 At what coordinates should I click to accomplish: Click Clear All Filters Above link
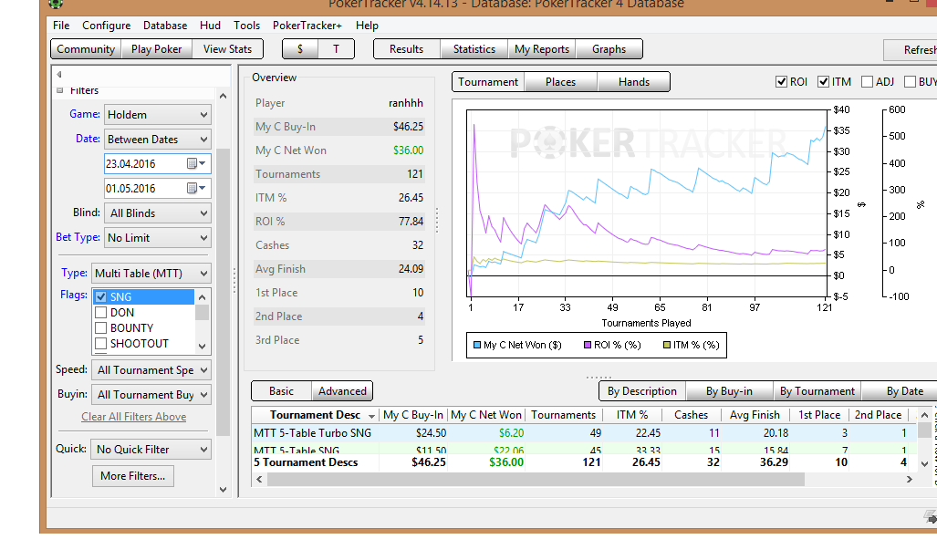[133, 417]
